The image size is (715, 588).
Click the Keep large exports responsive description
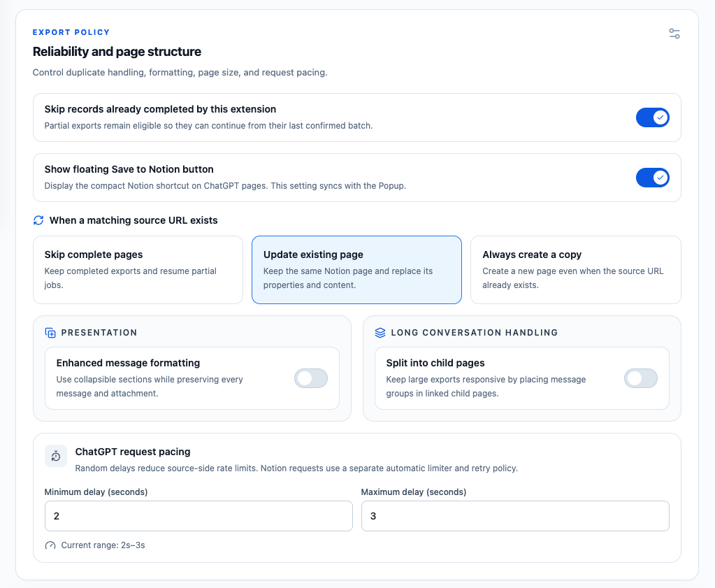[486, 387]
